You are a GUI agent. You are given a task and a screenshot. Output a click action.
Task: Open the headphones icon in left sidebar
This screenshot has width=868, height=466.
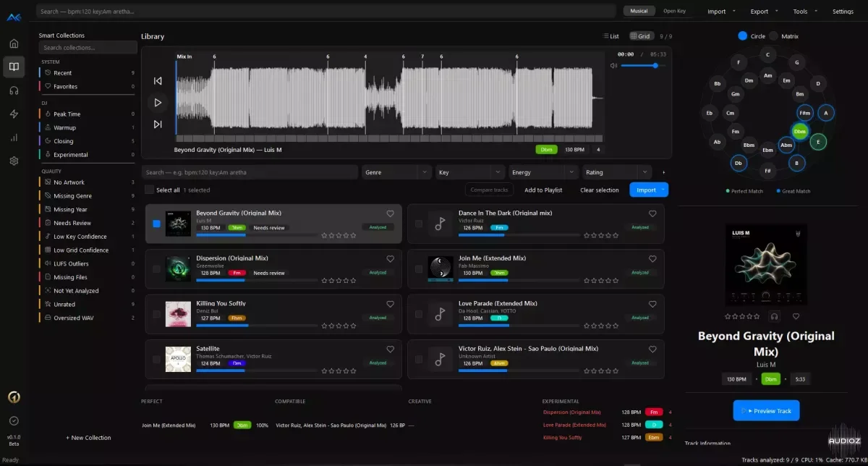tap(13, 90)
